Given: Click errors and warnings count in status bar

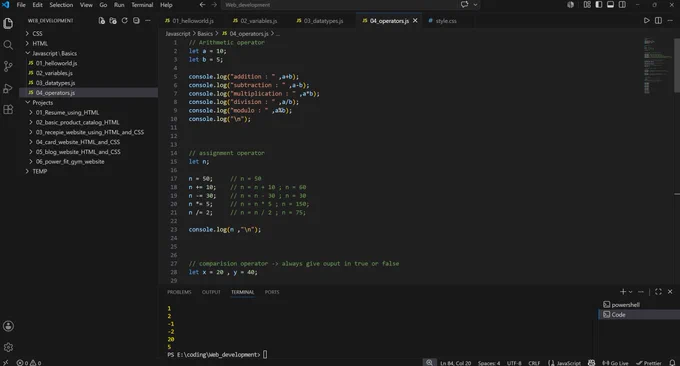Looking at the screenshot, I should [x=29, y=363].
